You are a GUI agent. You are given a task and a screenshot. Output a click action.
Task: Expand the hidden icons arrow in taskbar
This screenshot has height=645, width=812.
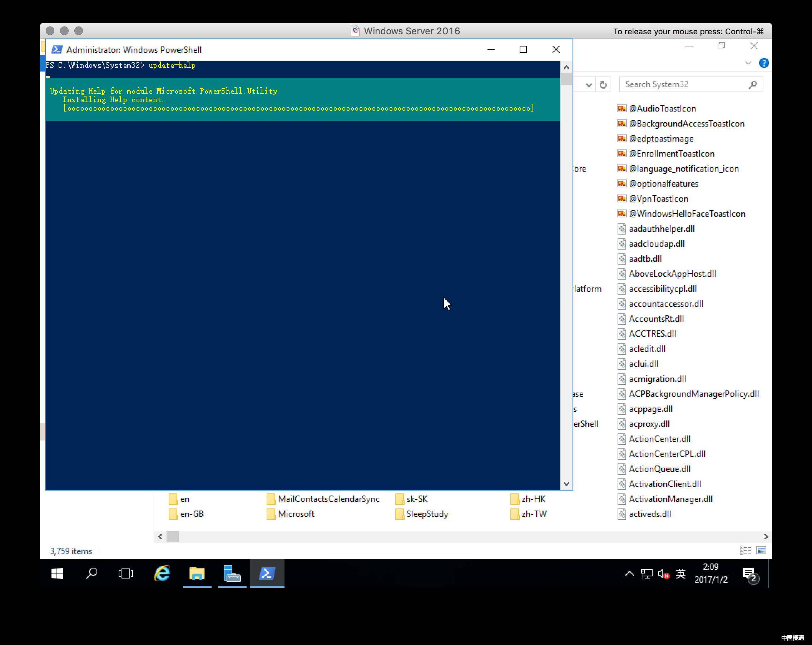pos(628,574)
